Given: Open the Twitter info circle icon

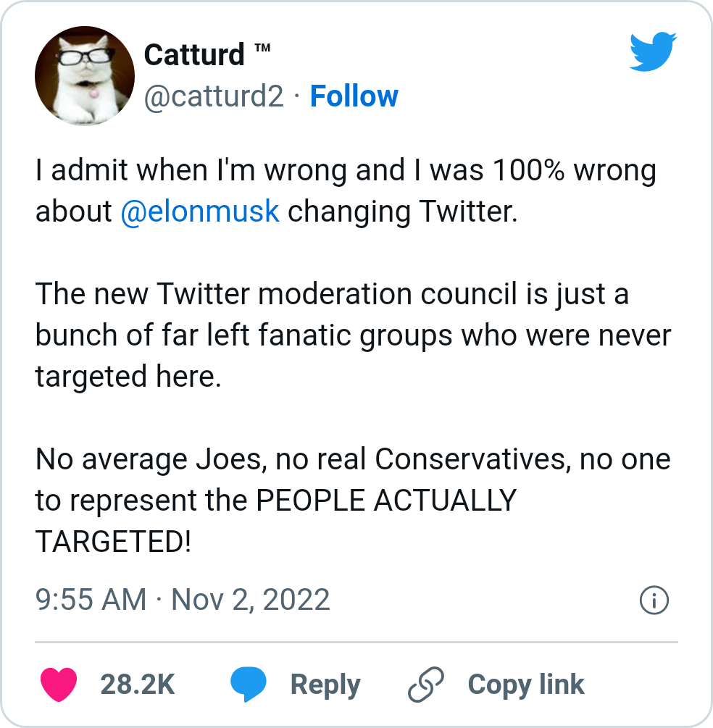Looking at the screenshot, I should (654, 601).
